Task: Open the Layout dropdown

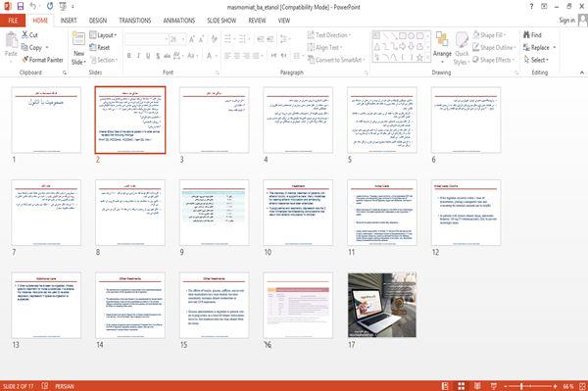Action: 103,35
